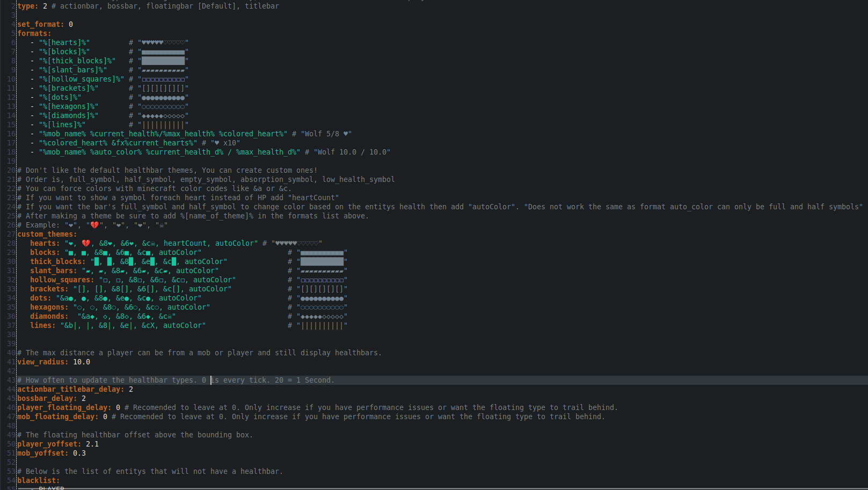Viewport: 868px width, 490px height.
Task: Click the value 10.0 after view_radius
Action: (x=82, y=362)
